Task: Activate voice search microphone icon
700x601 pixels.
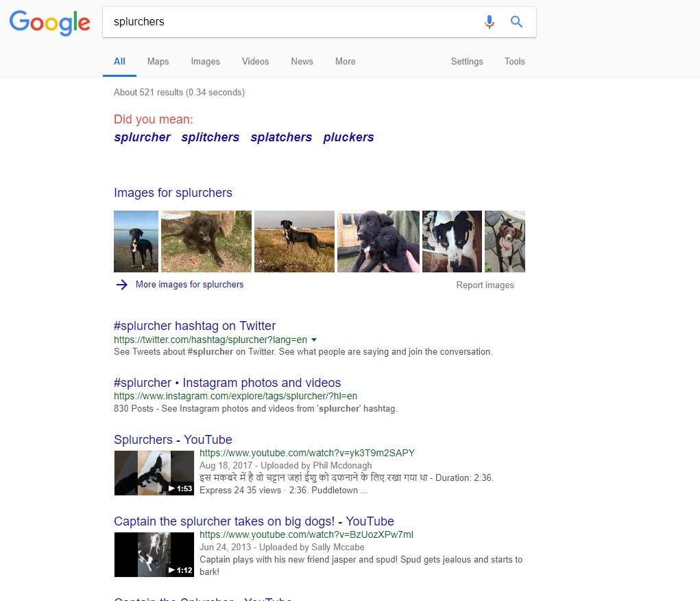Action: 490,21
